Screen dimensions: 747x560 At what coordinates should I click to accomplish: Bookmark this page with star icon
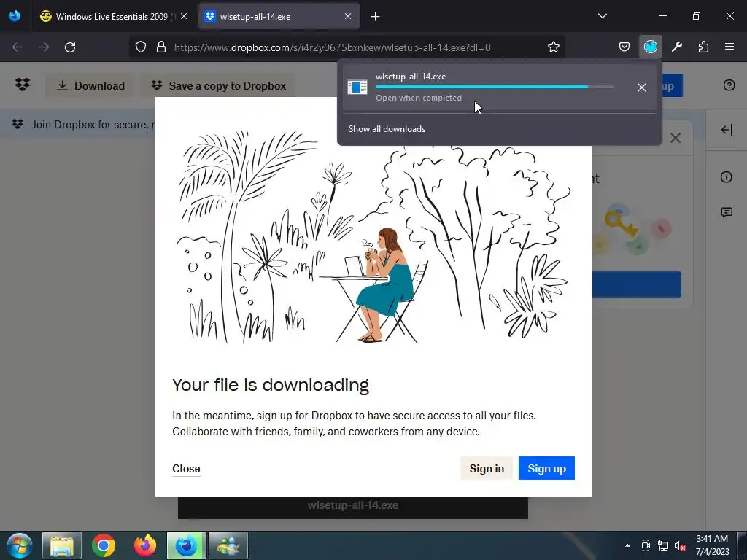(x=554, y=47)
